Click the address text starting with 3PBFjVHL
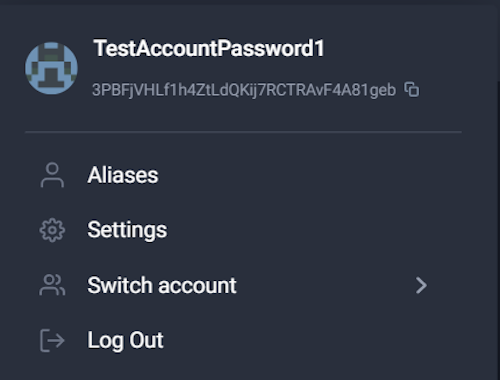 point(244,90)
